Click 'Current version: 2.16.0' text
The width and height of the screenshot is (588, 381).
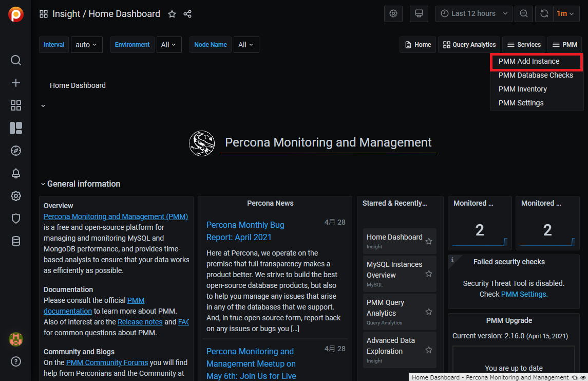488,336
